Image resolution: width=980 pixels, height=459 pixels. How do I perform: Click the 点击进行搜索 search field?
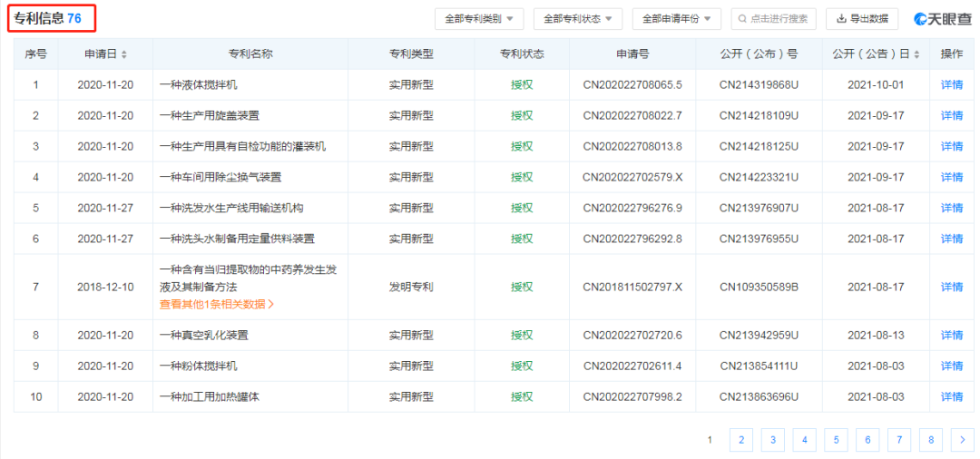pos(773,19)
